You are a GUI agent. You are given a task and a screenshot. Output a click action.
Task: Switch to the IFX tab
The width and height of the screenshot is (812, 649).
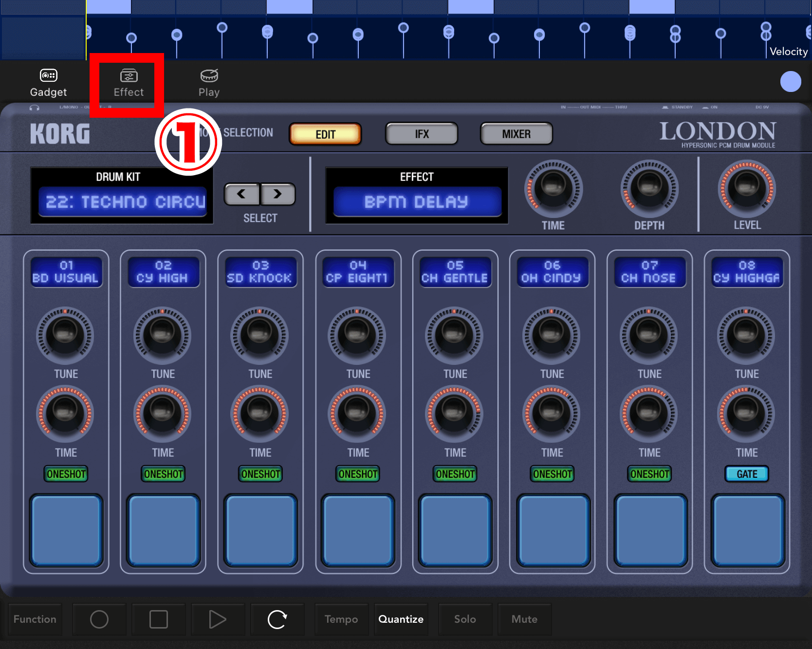(422, 134)
